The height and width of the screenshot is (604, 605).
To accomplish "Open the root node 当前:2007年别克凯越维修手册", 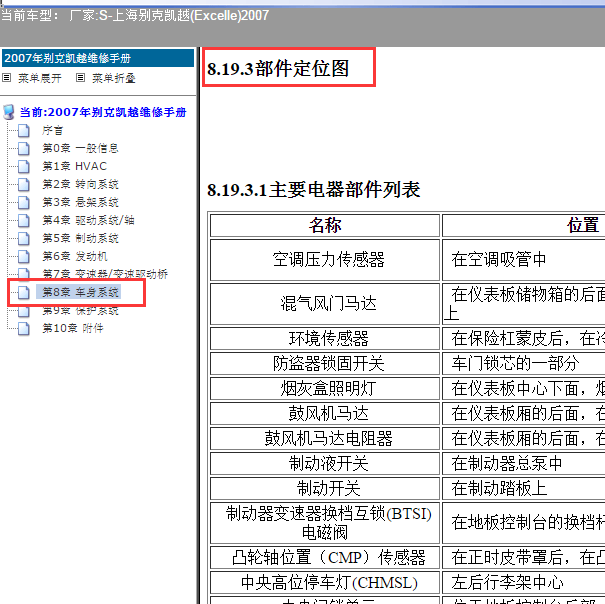I will pos(103,112).
